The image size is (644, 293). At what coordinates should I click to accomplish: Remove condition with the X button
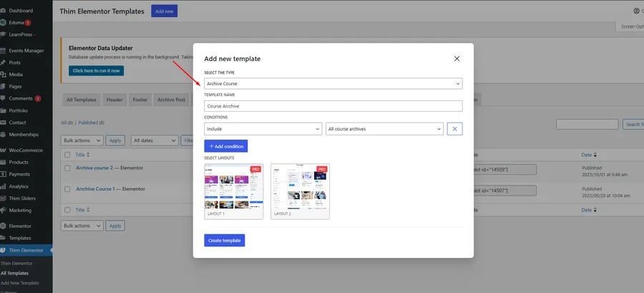455,129
